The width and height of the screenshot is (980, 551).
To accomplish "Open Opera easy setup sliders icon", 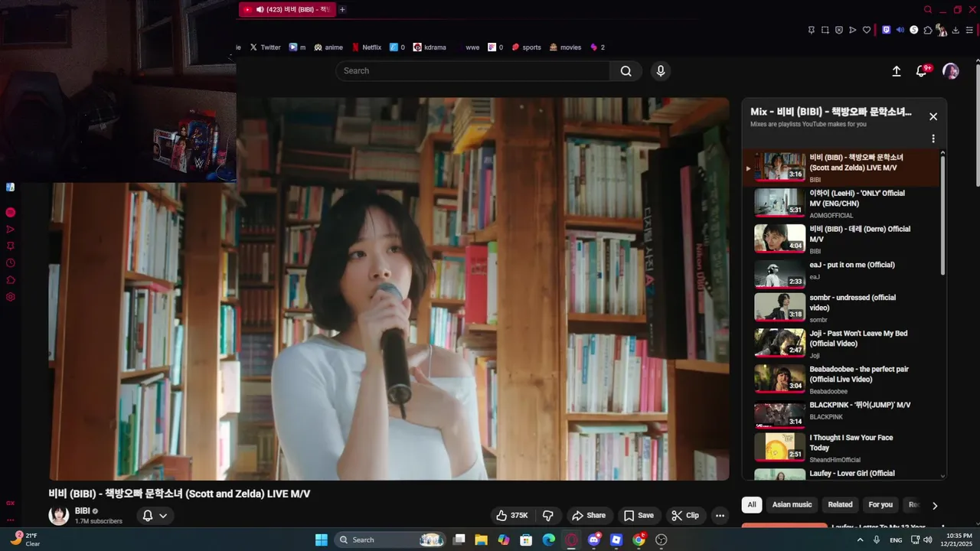I will tap(969, 30).
